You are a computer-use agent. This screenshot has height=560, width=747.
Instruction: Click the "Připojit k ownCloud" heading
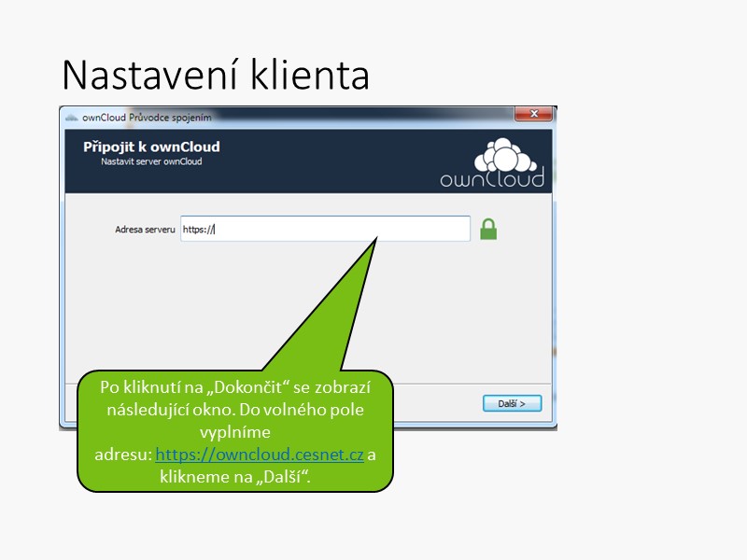[x=151, y=147]
